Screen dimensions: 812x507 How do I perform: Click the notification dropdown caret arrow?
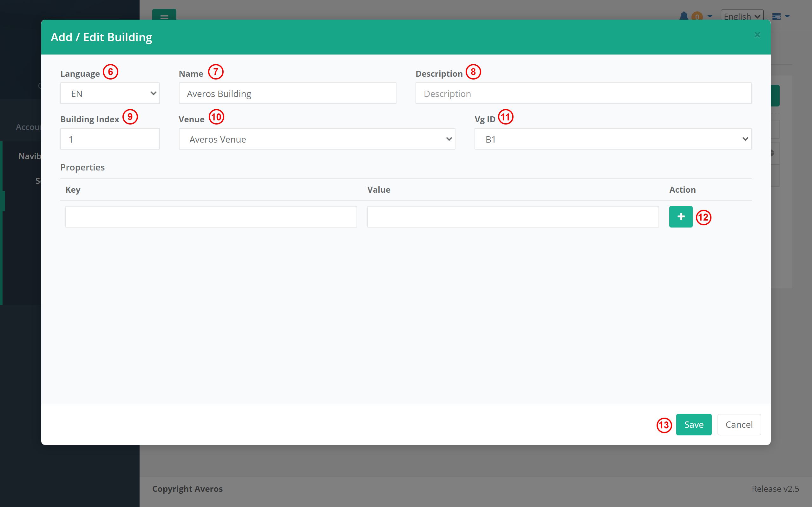pyautogui.click(x=710, y=16)
